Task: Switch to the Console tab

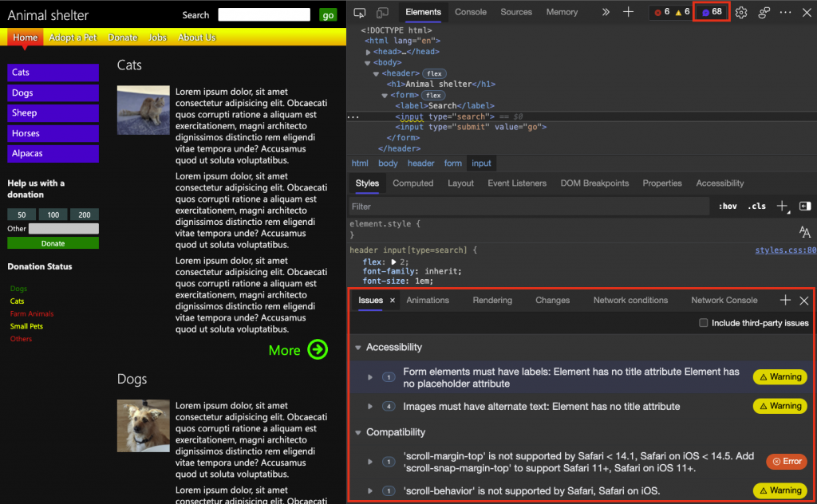Action: point(471,12)
